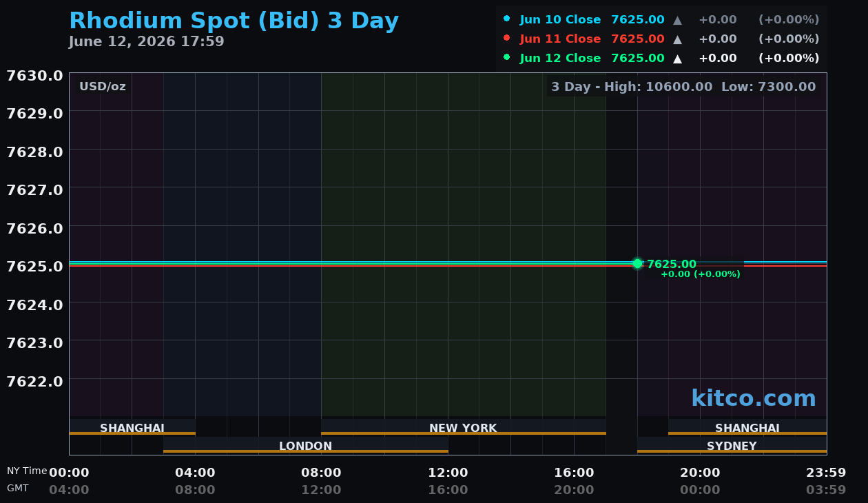Click the right SHANGHAI session bar
Viewport: 868px width, 503px height.
pyautogui.click(x=747, y=428)
